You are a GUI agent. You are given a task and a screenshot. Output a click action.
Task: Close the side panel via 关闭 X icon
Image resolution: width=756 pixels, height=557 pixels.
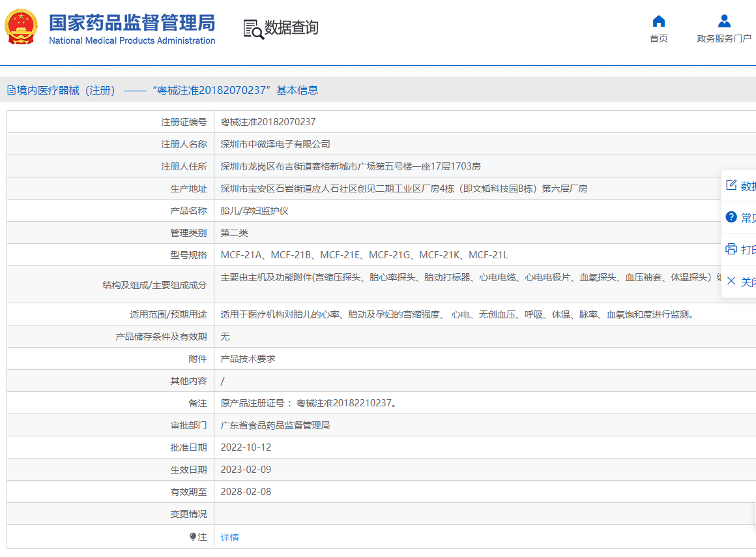click(x=730, y=282)
